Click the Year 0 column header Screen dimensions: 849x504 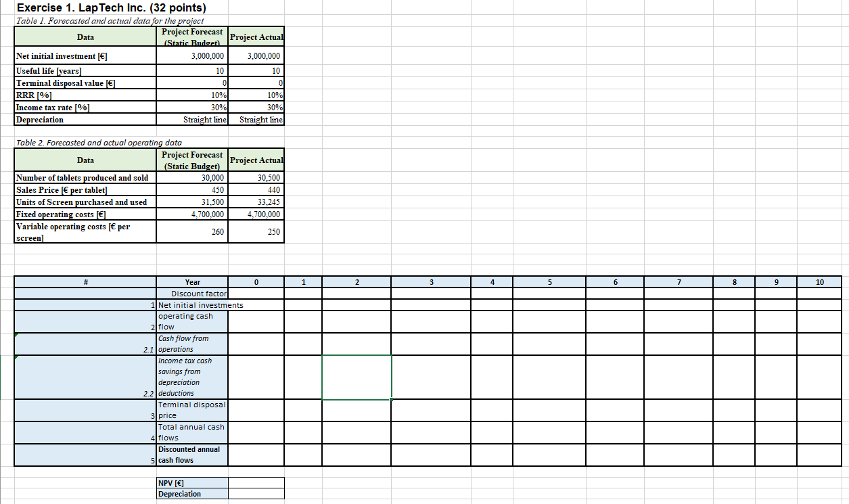(256, 282)
